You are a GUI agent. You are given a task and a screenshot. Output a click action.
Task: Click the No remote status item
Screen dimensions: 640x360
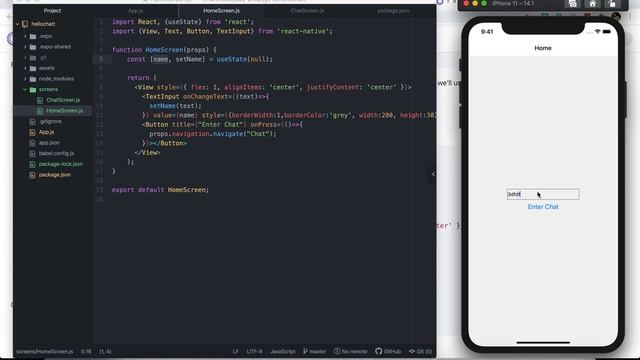(350, 351)
